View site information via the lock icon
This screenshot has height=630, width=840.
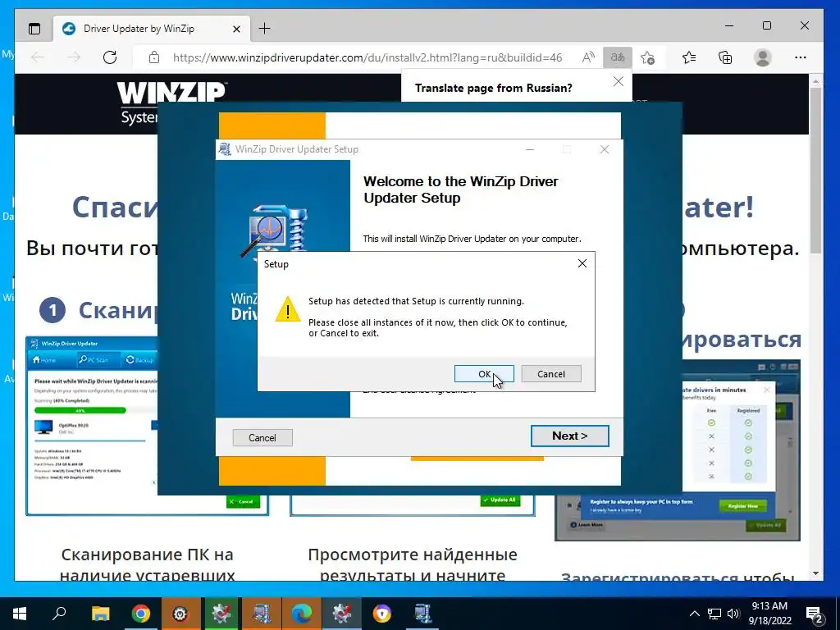pos(154,57)
